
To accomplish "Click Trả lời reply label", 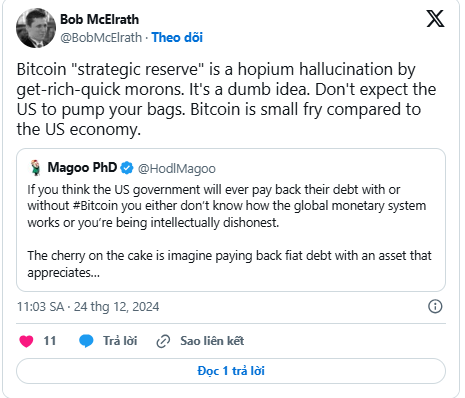I will (x=120, y=341).
